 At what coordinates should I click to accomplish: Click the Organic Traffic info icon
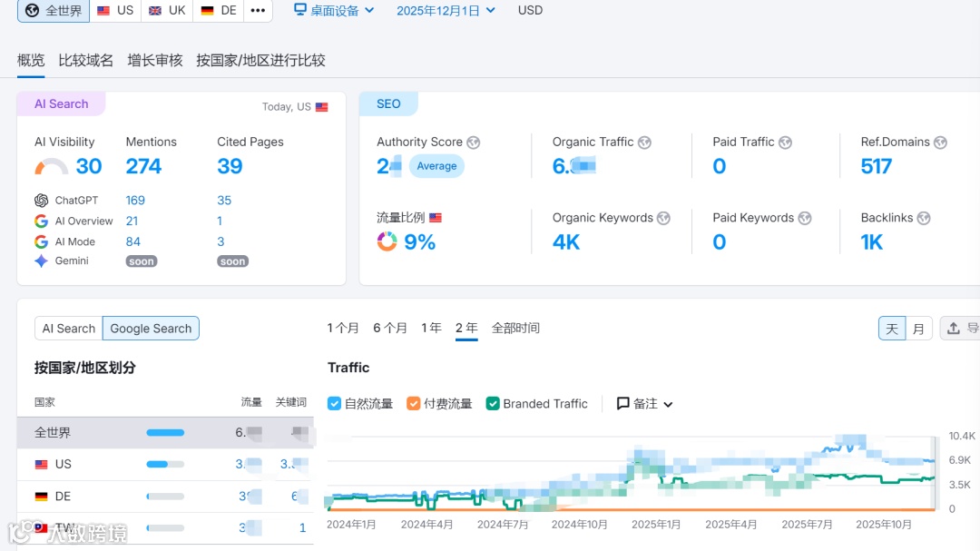point(644,143)
